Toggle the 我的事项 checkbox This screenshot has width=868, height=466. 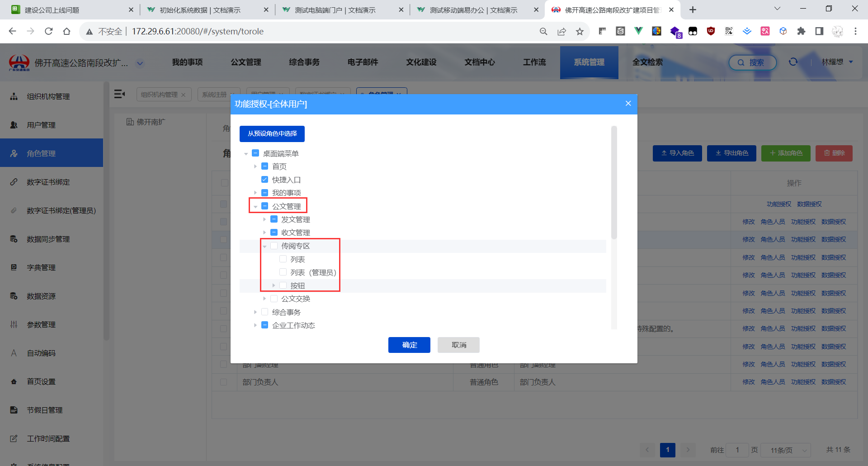pos(265,193)
